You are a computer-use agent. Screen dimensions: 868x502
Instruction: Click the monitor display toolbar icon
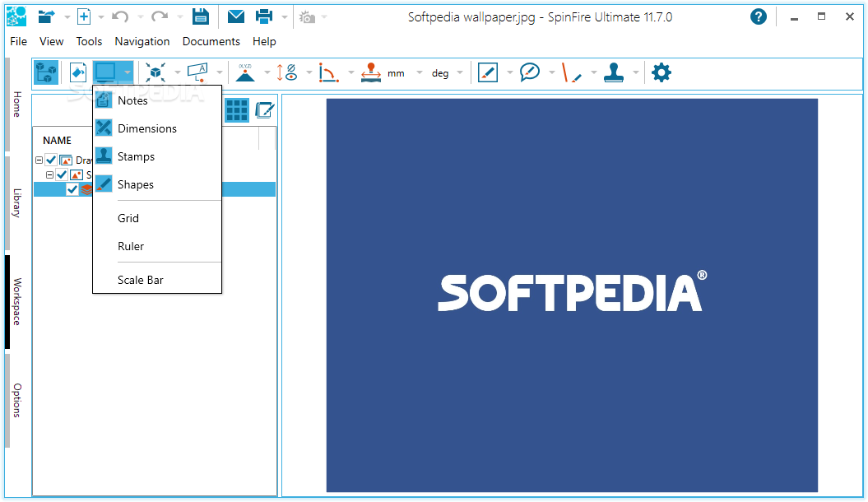click(105, 72)
